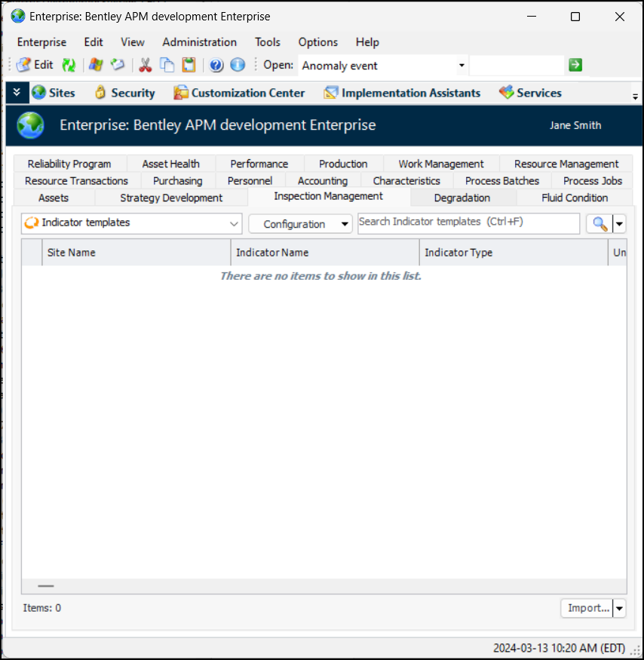The height and width of the screenshot is (660, 644).
Task: Open the Services navigation item
Action: (x=530, y=93)
